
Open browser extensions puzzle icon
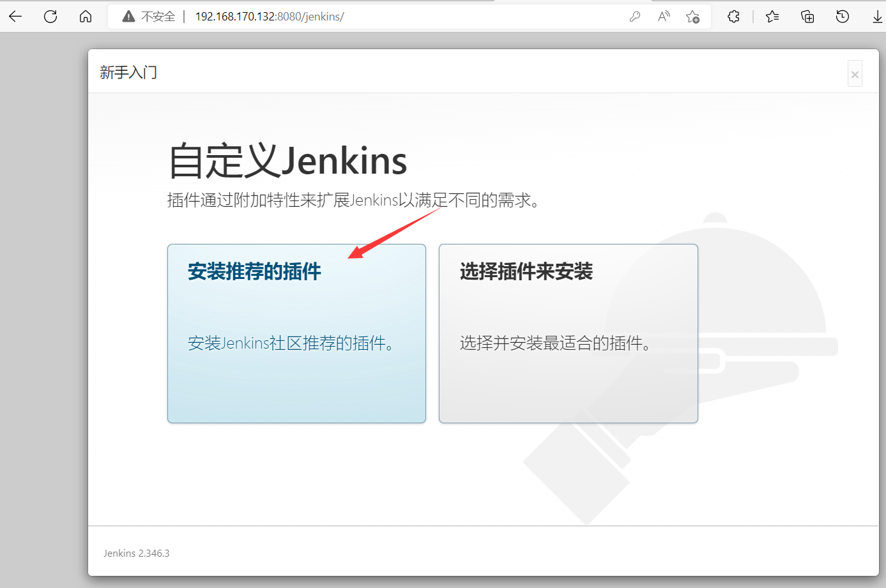coord(733,17)
